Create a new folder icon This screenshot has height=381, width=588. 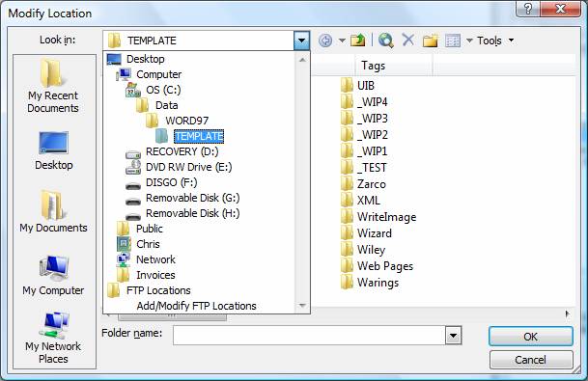(430, 41)
